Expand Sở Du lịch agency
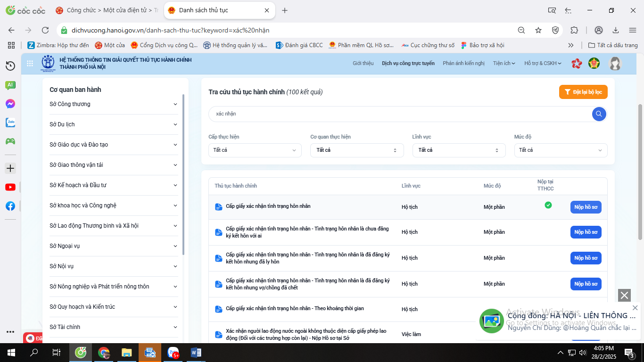644x362 pixels. (114, 124)
